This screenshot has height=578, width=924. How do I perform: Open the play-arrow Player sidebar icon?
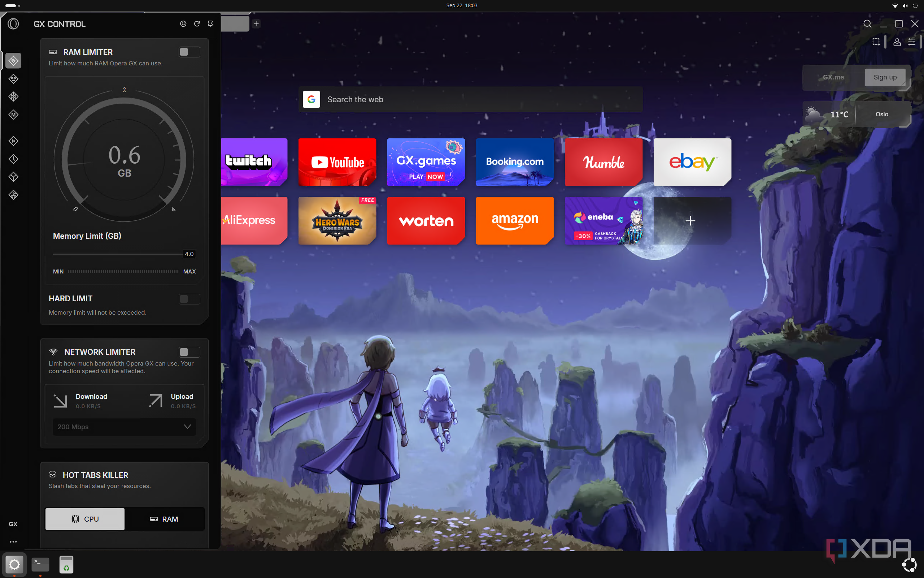[13, 141]
